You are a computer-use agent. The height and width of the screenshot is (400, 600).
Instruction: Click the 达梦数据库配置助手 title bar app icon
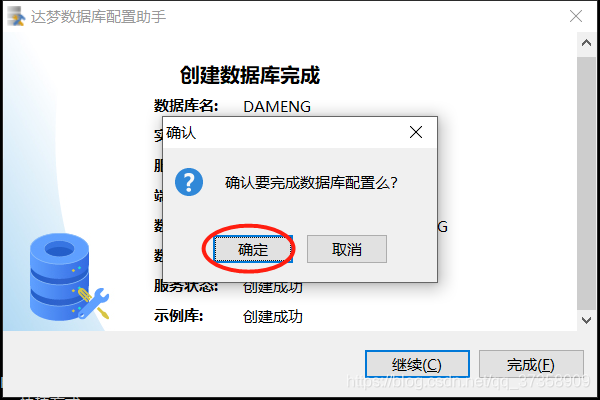pos(16,16)
